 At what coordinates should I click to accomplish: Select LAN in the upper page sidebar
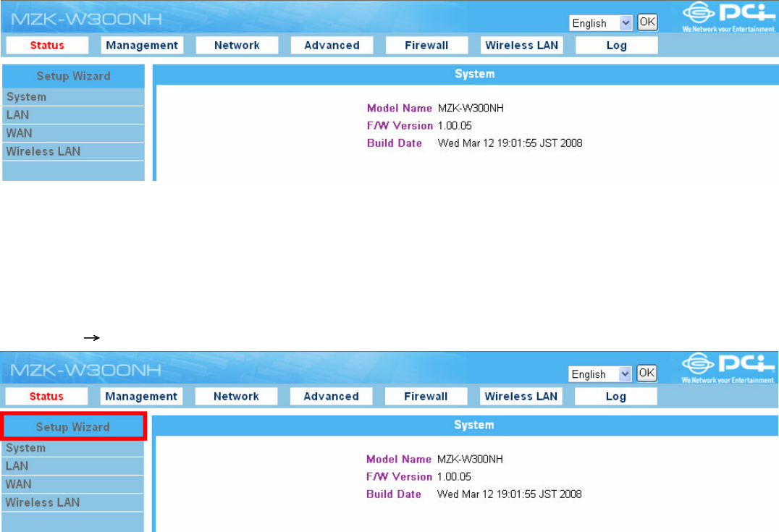[74, 115]
